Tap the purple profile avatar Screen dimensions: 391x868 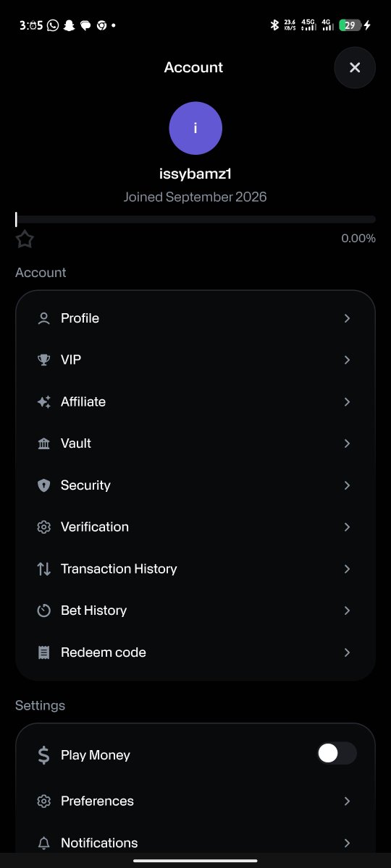pos(195,128)
